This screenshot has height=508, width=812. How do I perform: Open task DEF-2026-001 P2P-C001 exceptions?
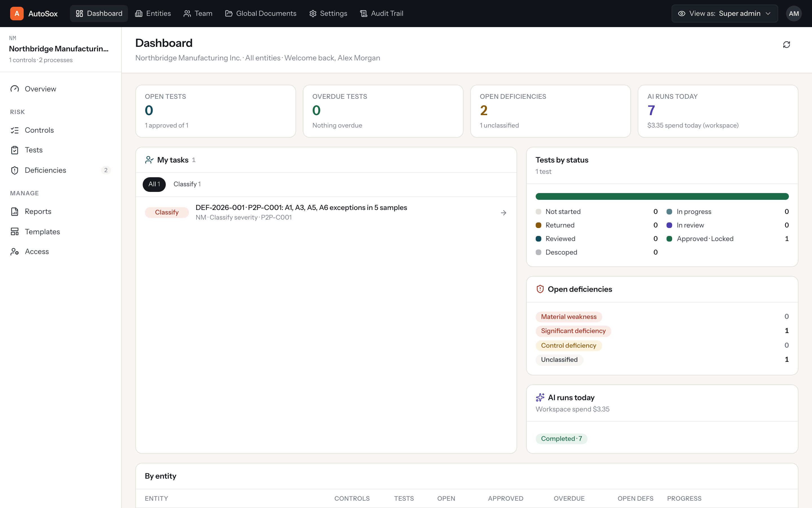[x=326, y=212]
